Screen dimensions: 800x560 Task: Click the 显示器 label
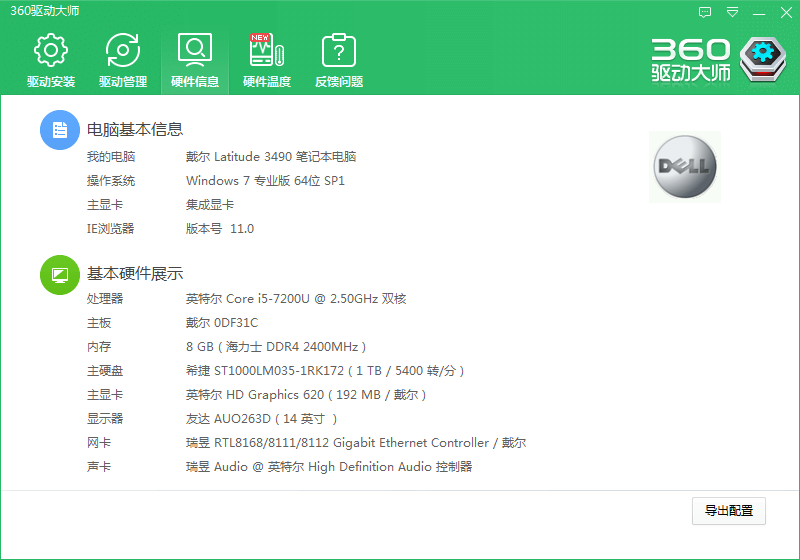tap(105, 419)
